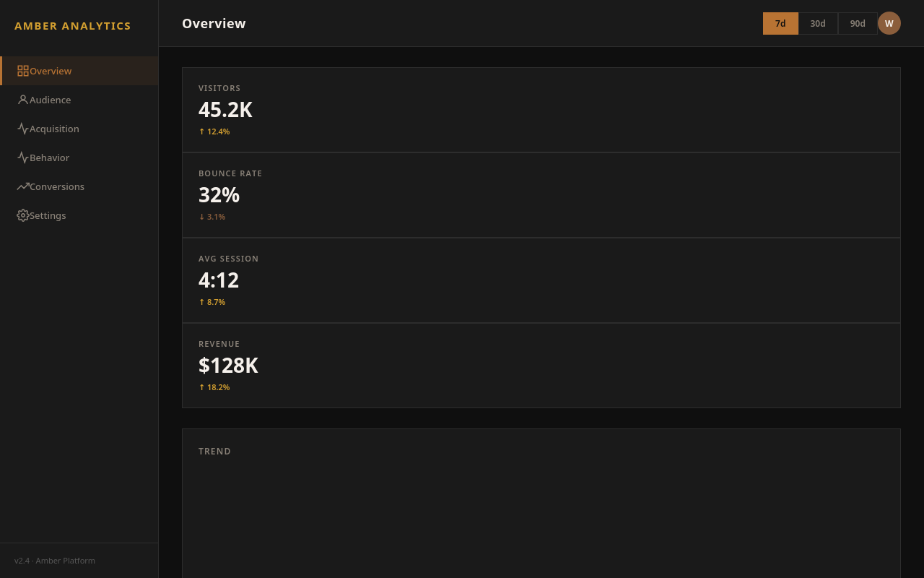Switch to the 30d time range
The image size is (924, 578).
818,23
